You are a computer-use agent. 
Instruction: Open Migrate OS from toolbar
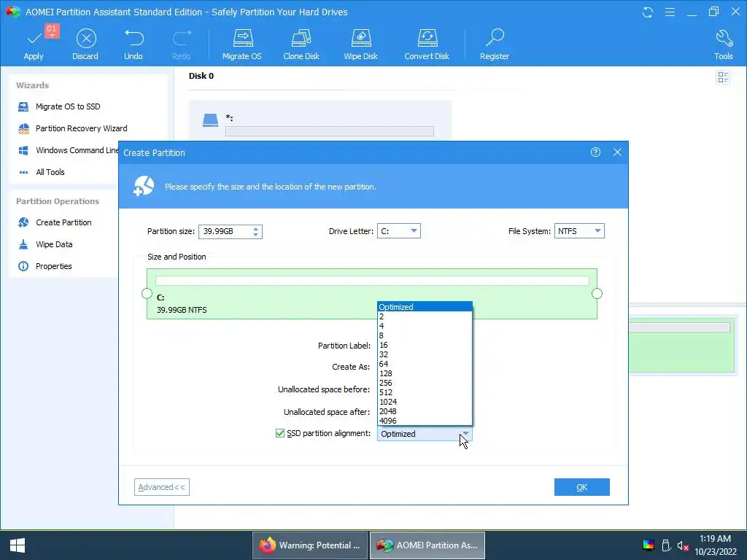(x=242, y=44)
